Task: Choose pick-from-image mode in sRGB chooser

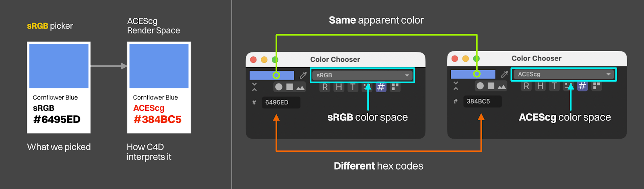Action: (300, 87)
